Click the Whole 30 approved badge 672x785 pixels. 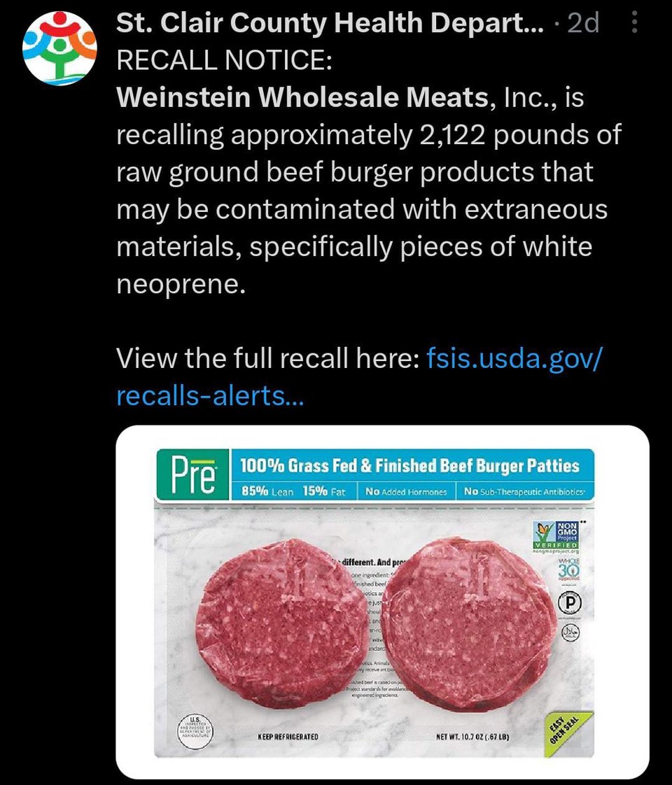(569, 570)
